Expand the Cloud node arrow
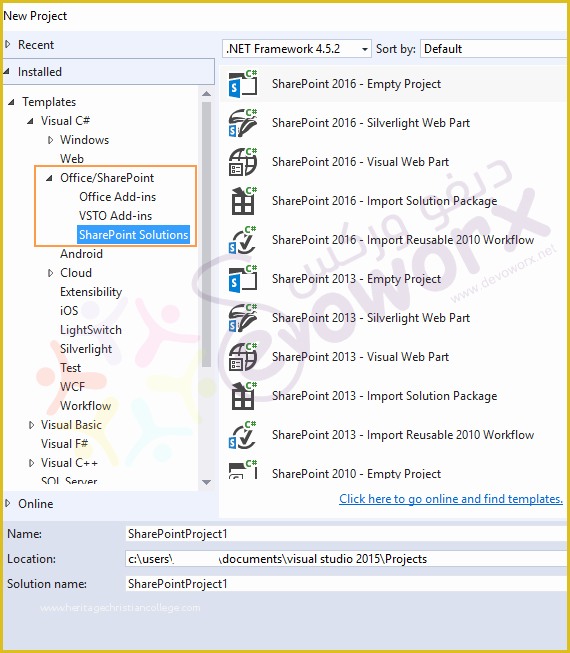This screenshot has width=570, height=653. tap(50, 273)
